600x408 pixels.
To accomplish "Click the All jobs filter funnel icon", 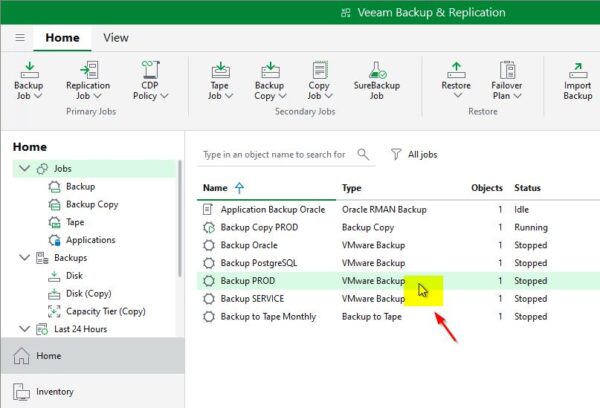I will point(396,154).
